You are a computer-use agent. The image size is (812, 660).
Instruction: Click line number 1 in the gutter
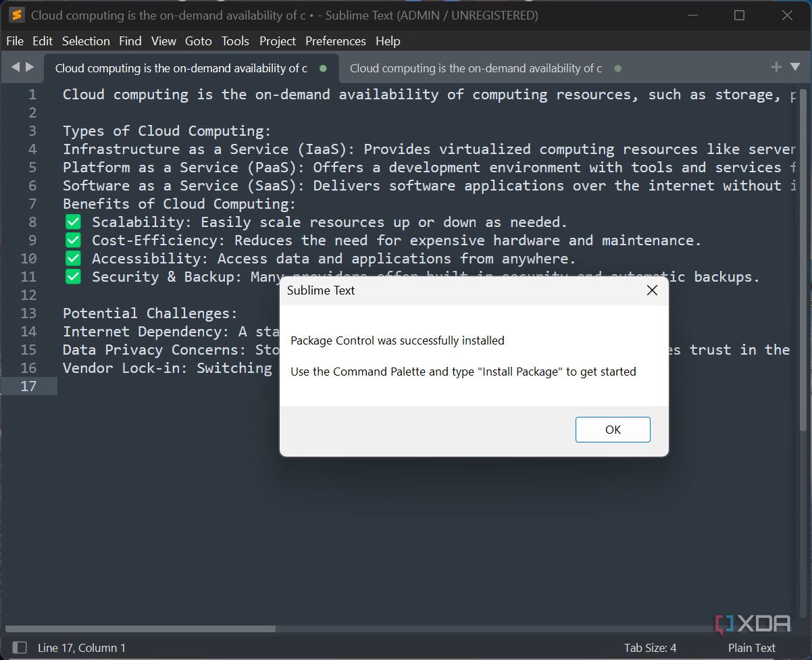coord(32,95)
